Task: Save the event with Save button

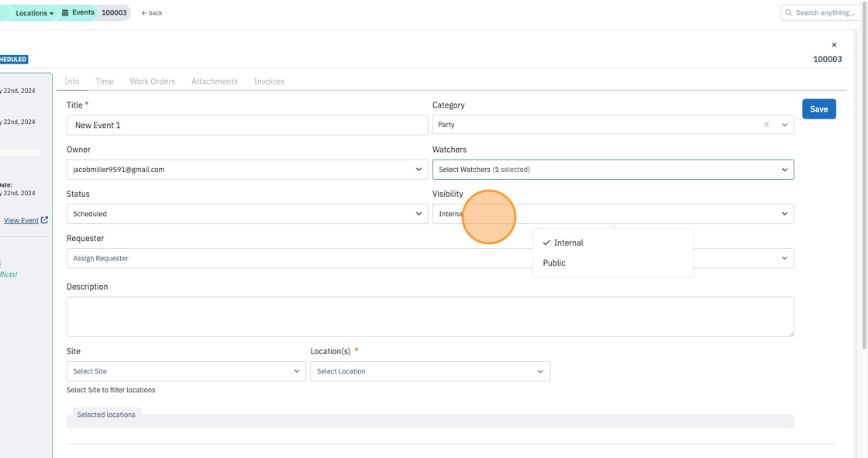Action: coord(818,109)
